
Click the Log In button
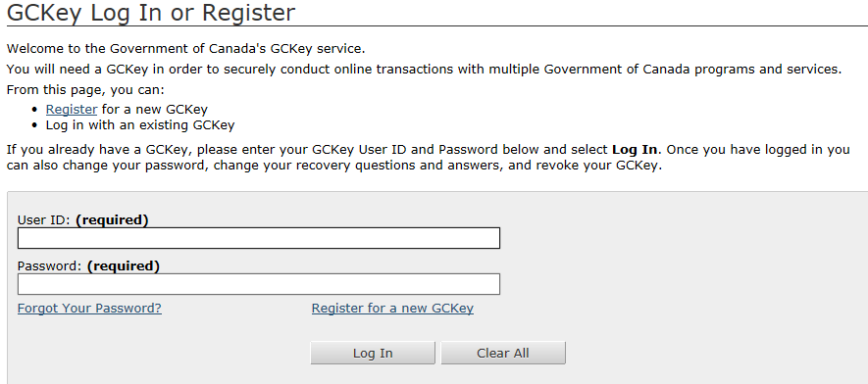click(x=373, y=353)
